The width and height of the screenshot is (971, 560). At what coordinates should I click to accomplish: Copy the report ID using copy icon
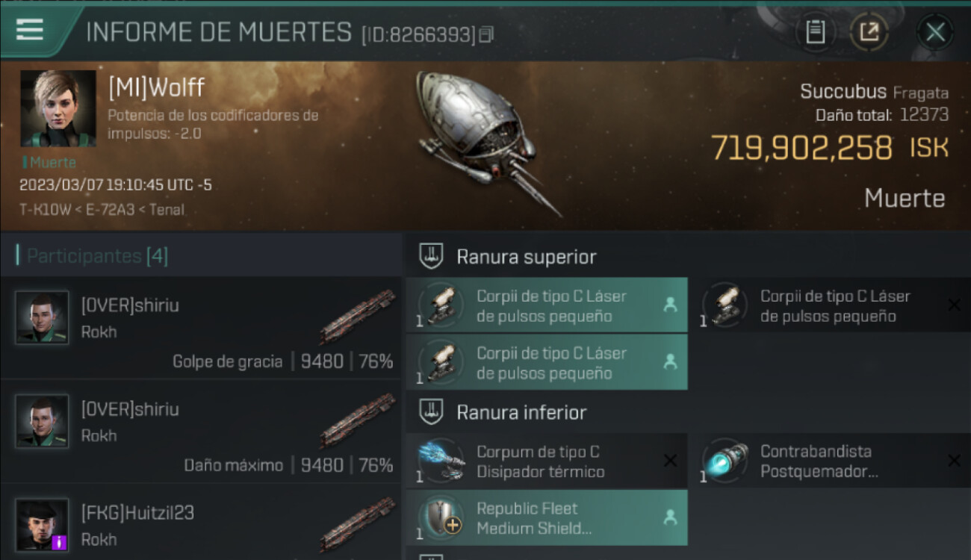486,34
